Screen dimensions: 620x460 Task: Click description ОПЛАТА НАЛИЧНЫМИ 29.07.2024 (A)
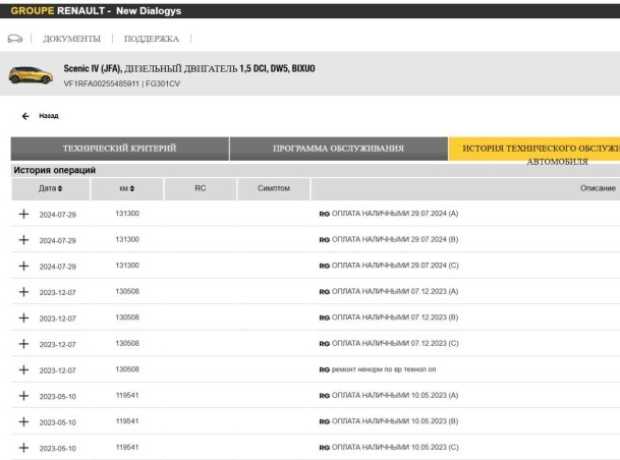[x=395, y=214]
